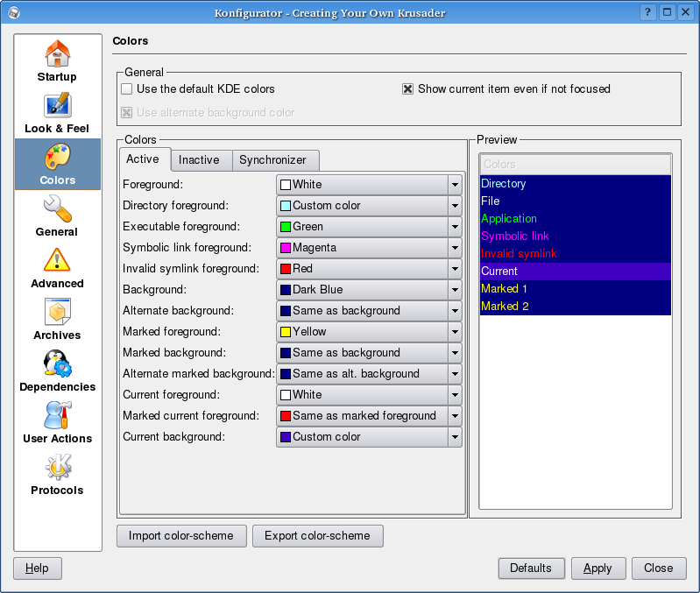The image size is (700, 593).
Task: Open the Marked foreground dropdown
Action: point(369,331)
